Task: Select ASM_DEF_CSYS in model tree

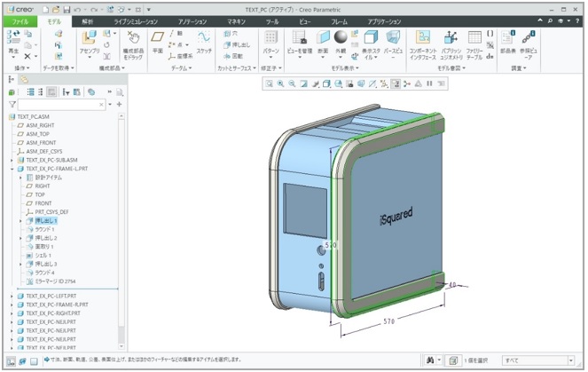Action: click(x=44, y=152)
